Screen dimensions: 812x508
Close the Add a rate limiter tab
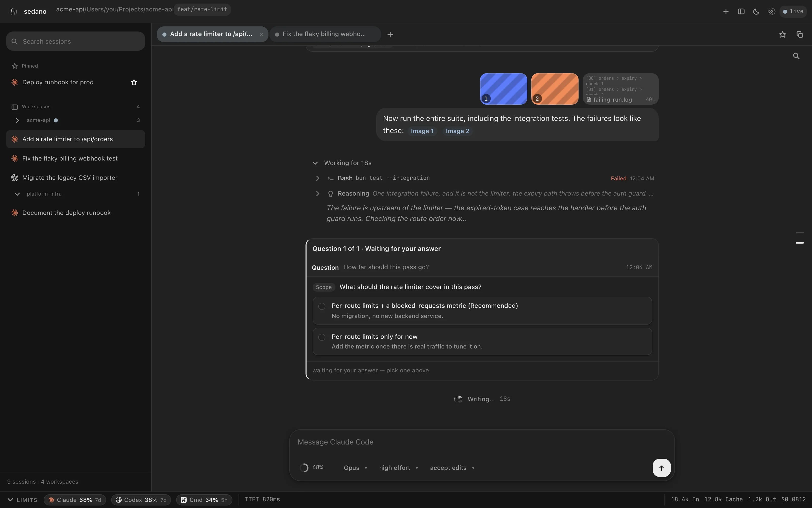pos(261,34)
